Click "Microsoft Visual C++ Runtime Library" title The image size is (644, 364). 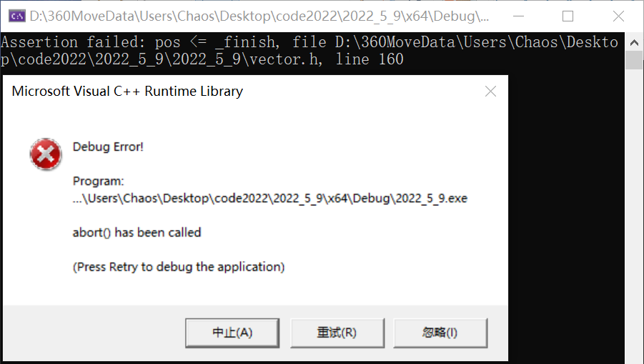coord(127,92)
